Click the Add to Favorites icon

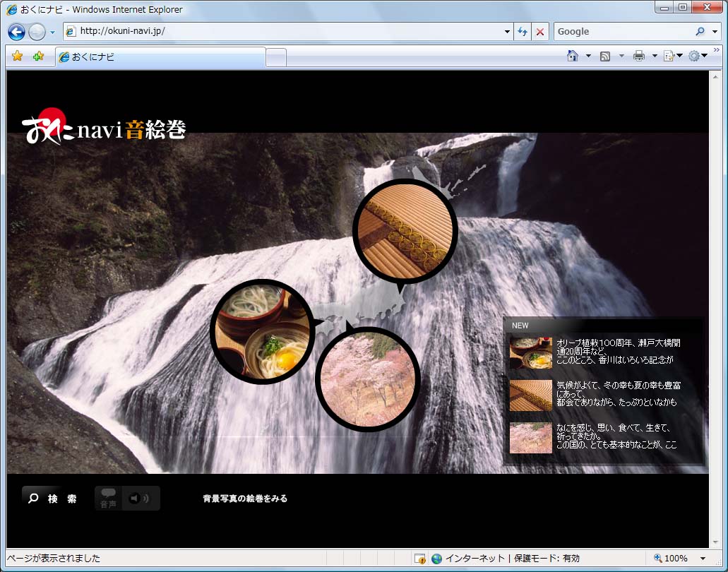(39, 56)
